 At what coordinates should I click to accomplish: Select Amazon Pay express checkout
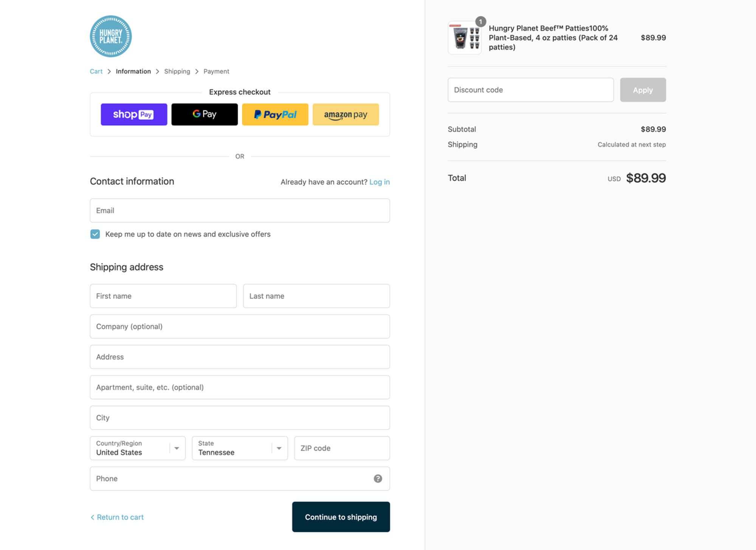(345, 114)
